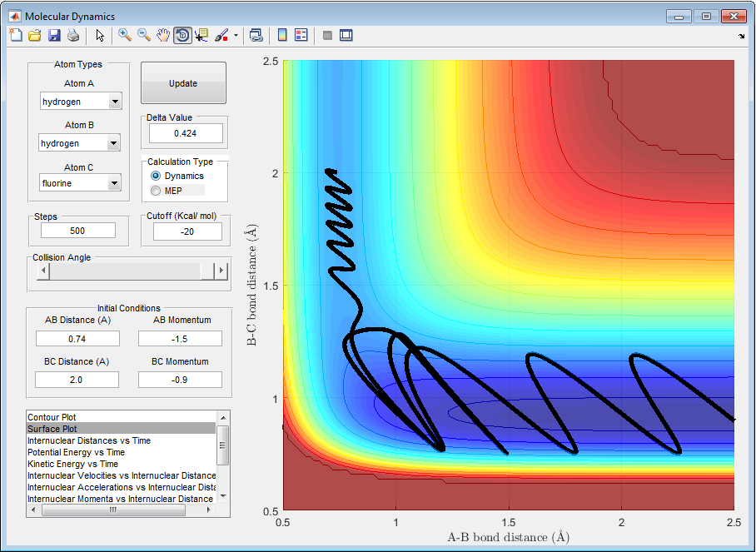Select the Zoom In magnifier tool
This screenshot has height=552, width=756.
[x=125, y=35]
